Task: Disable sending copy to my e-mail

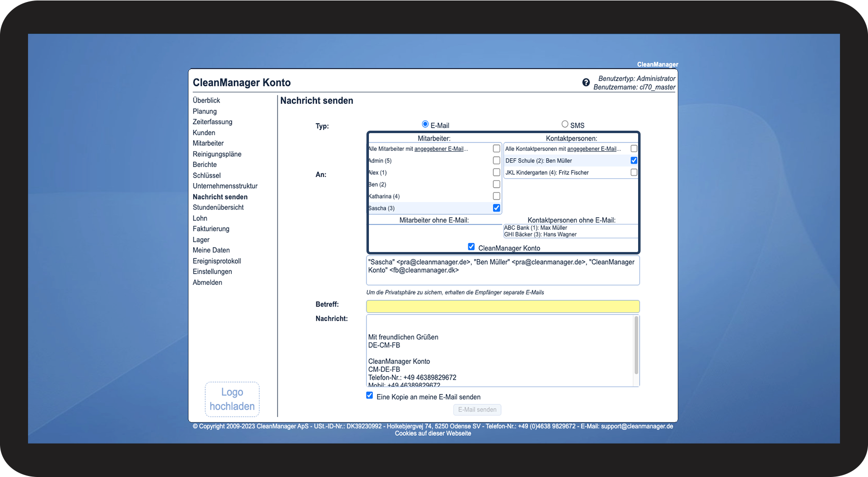Action: click(x=369, y=395)
